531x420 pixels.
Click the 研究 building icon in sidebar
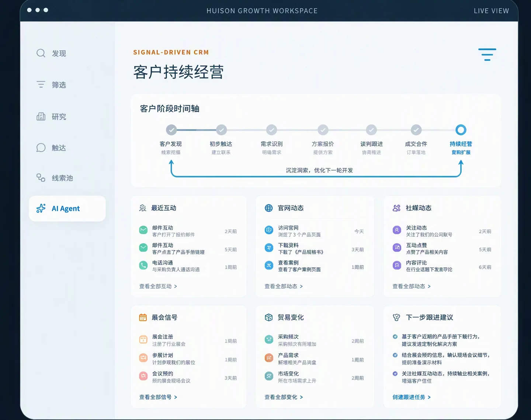(41, 117)
